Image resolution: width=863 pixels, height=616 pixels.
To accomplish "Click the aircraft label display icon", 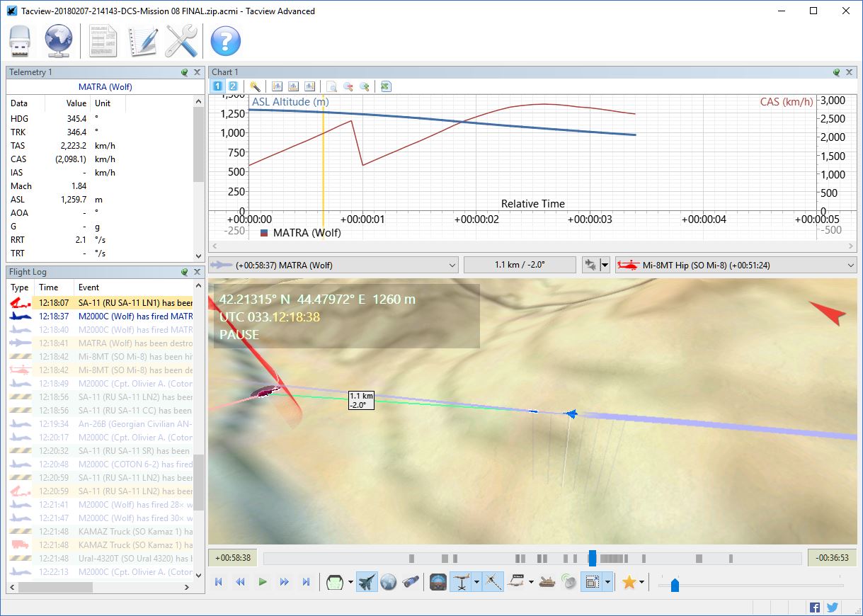I will pos(517,582).
